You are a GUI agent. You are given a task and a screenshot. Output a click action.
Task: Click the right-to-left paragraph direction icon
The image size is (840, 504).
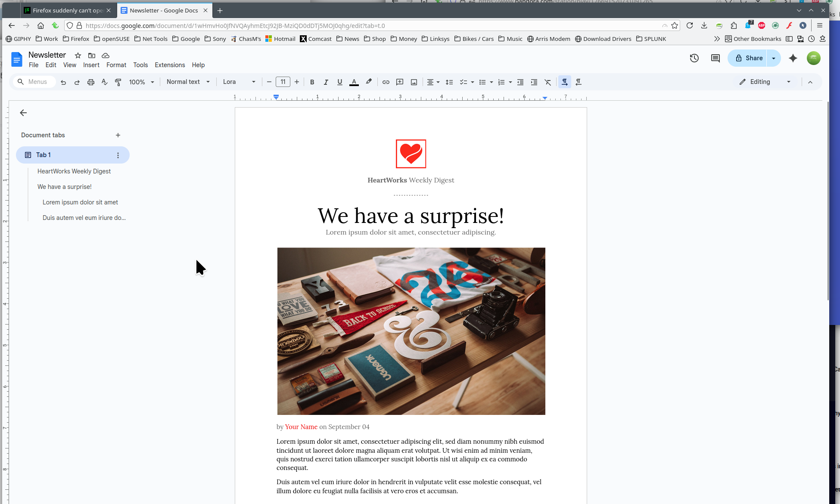pyautogui.click(x=579, y=82)
